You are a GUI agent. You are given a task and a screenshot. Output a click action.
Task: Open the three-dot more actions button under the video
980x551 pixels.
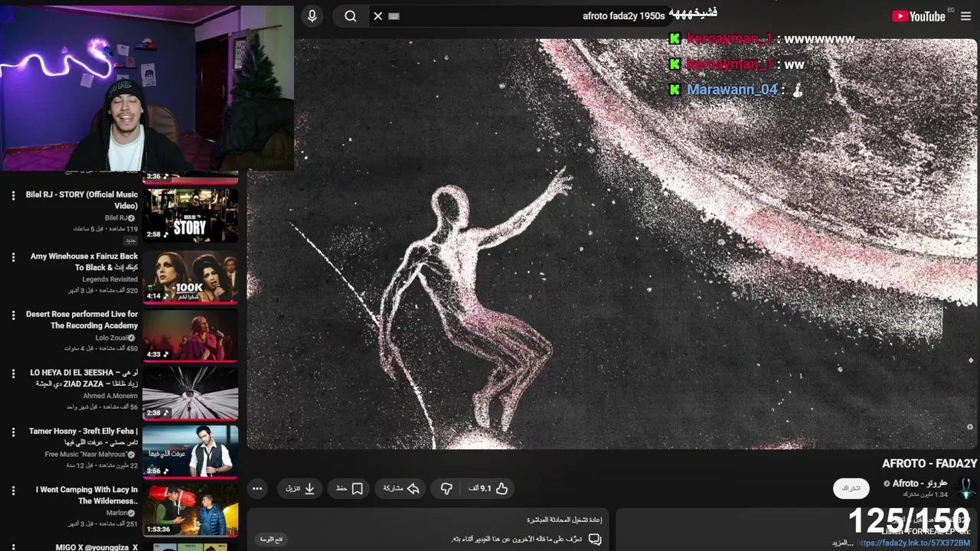tap(257, 488)
